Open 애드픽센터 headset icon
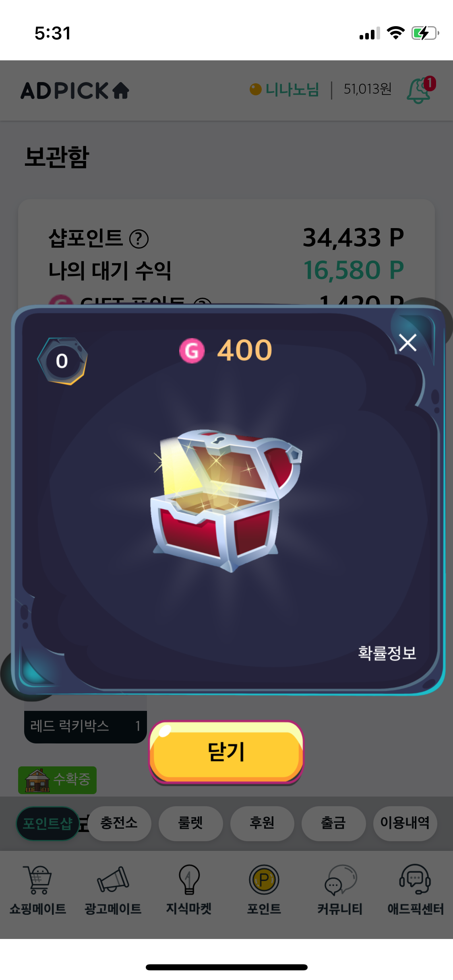The width and height of the screenshot is (453, 980). point(415,879)
